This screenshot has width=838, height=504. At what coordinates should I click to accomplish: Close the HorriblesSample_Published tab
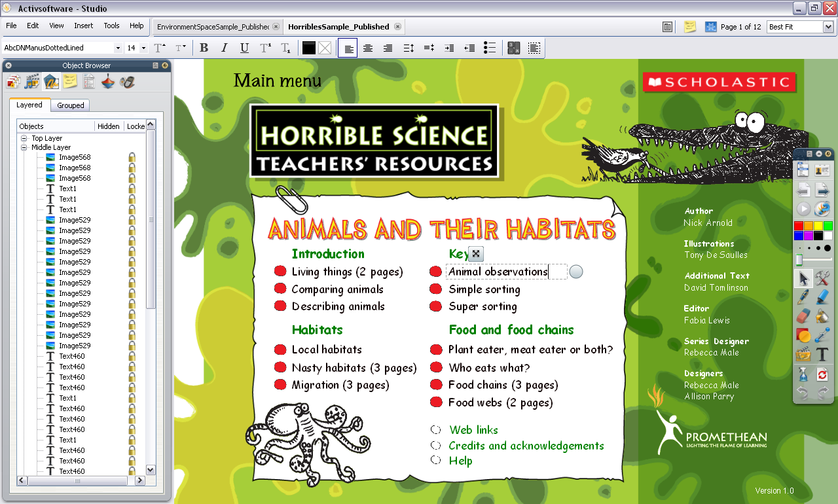click(x=397, y=27)
